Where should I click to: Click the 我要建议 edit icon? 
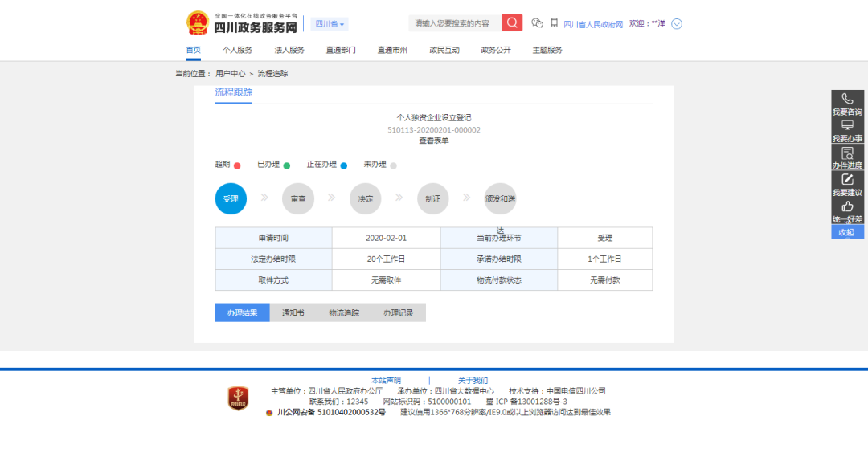(x=847, y=179)
